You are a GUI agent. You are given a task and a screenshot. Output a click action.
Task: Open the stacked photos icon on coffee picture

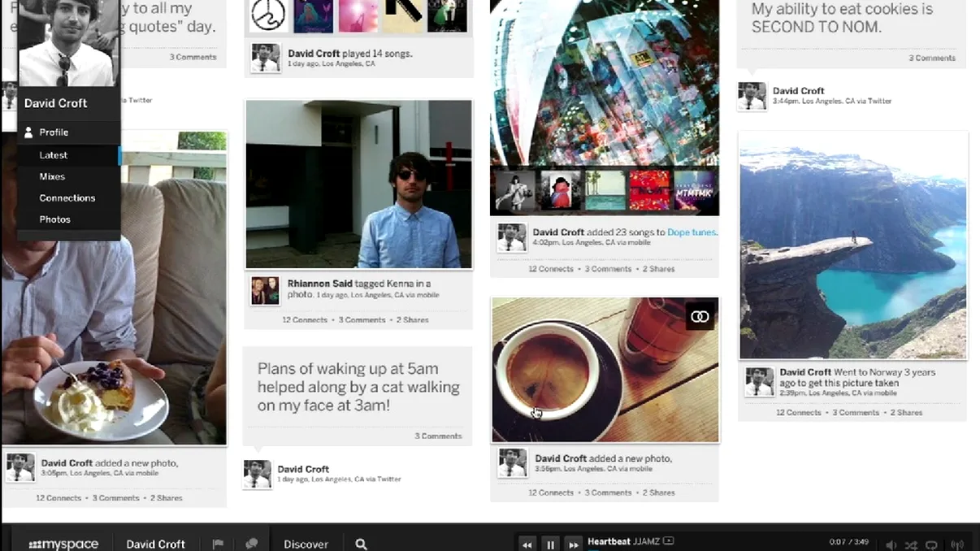coord(700,316)
